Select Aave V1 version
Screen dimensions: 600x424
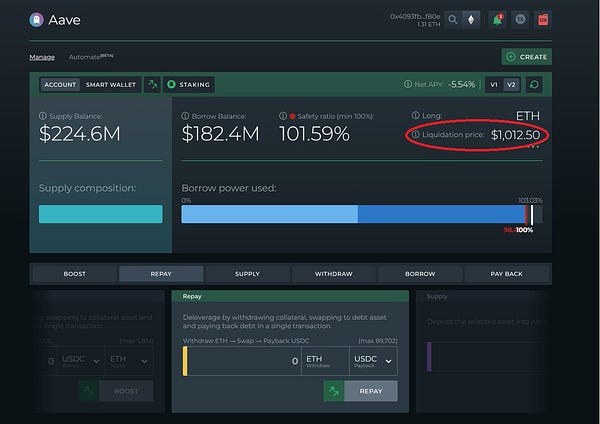click(x=494, y=85)
